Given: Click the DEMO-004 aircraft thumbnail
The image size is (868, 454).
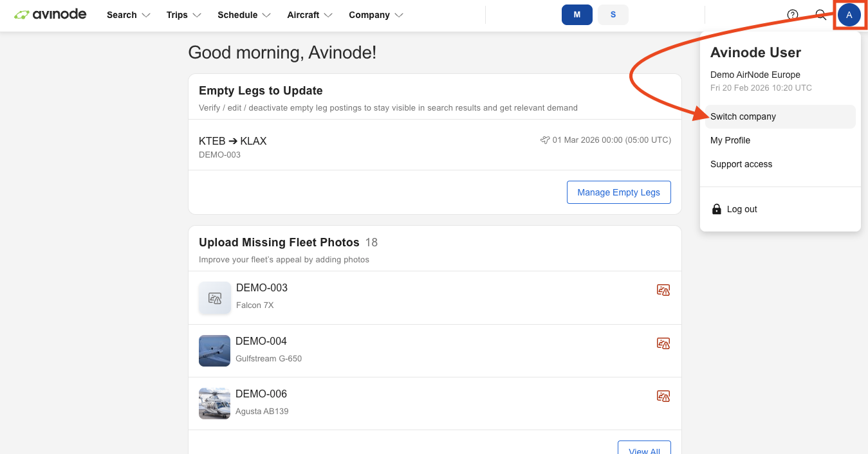Looking at the screenshot, I should point(214,350).
